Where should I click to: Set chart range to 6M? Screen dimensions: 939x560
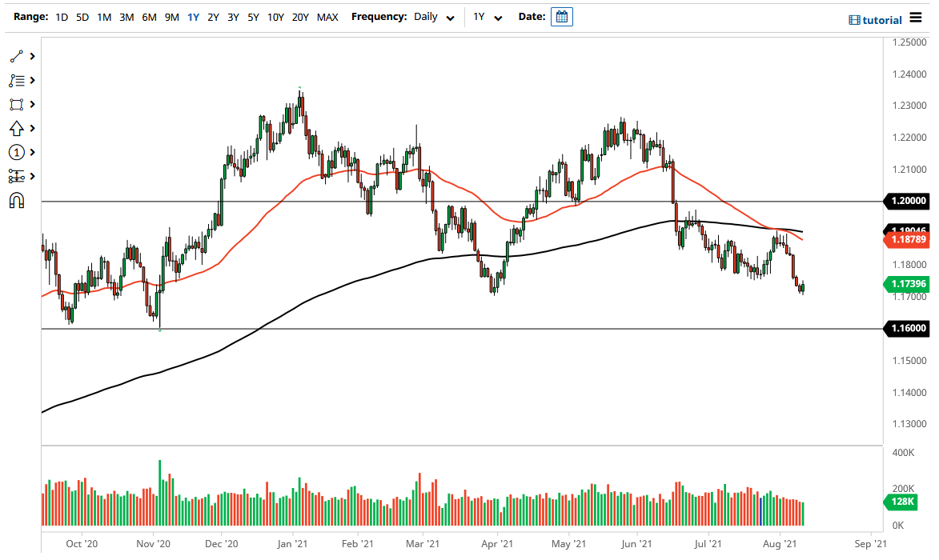click(x=149, y=17)
